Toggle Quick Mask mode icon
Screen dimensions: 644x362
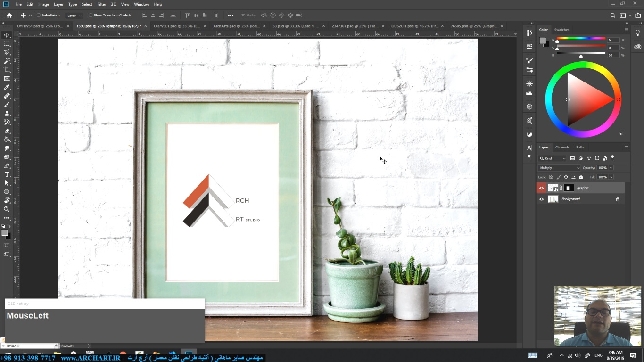click(7, 245)
